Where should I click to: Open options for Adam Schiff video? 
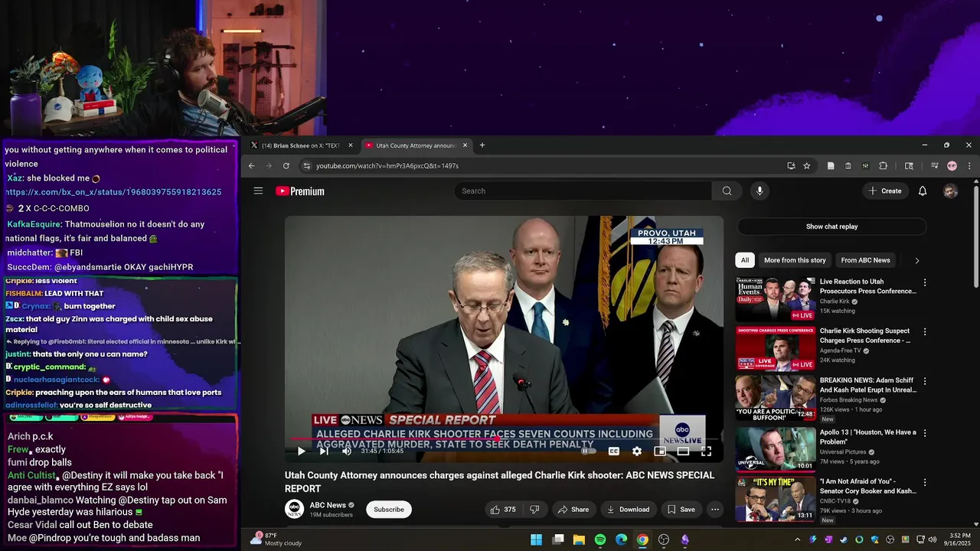[925, 381]
